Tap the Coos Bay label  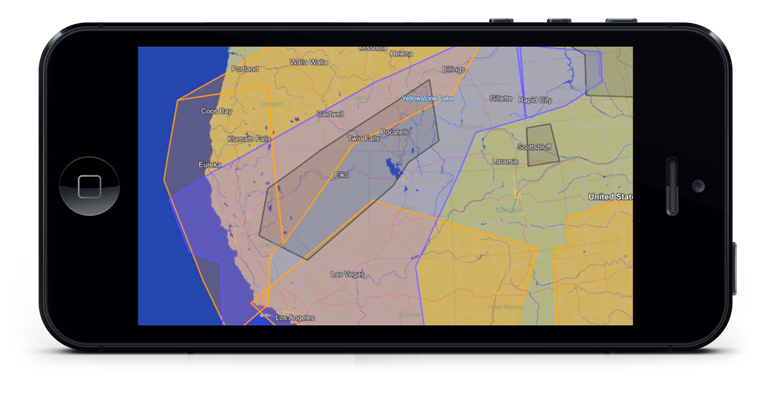click(217, 111)
